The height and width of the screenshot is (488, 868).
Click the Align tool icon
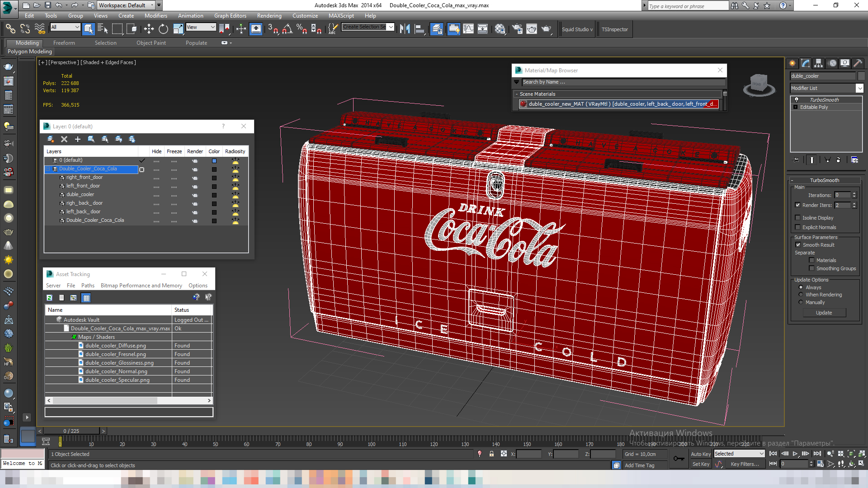coord(420,29)
